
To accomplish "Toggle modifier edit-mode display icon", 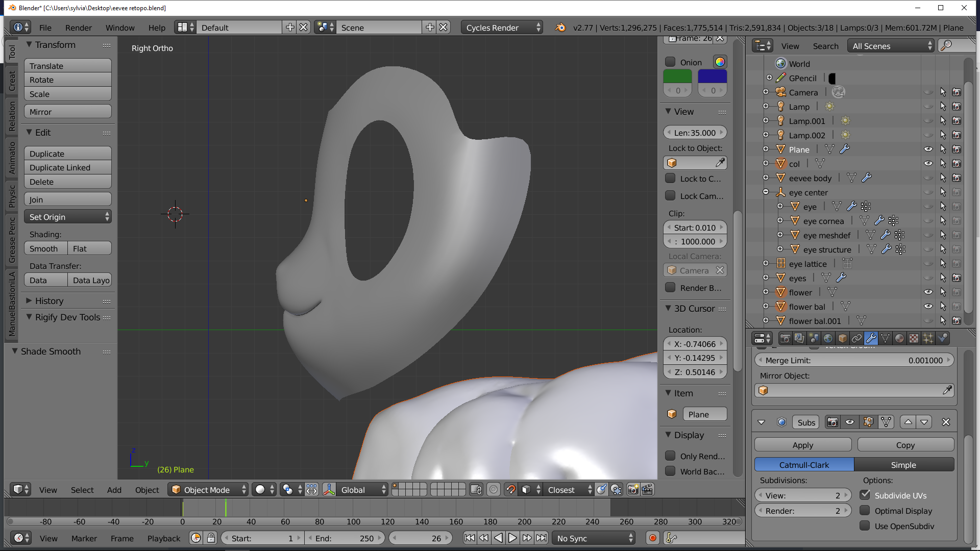I will tap(868, 422).
